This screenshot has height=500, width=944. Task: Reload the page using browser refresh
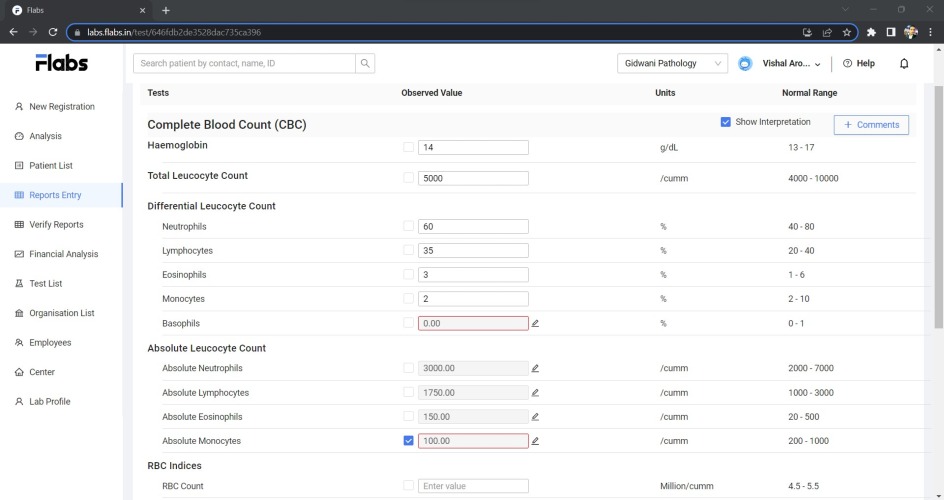tap(53, 32)
